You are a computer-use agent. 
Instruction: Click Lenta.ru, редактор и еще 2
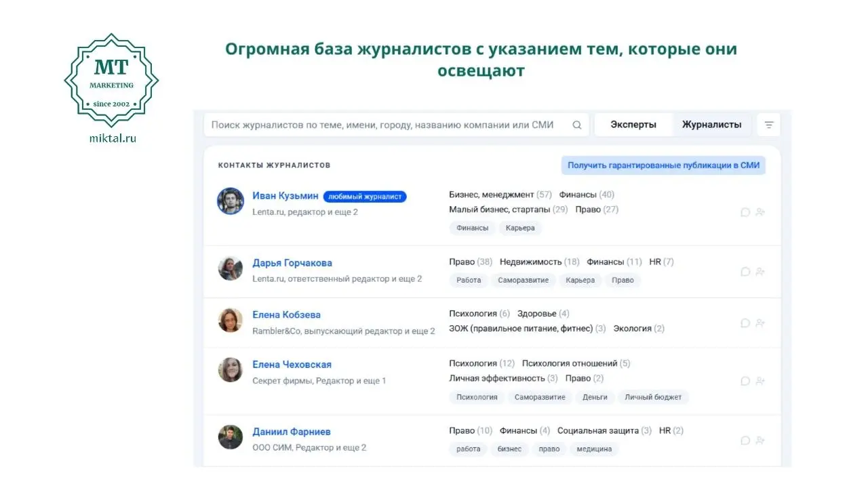(x=305, y=212)
